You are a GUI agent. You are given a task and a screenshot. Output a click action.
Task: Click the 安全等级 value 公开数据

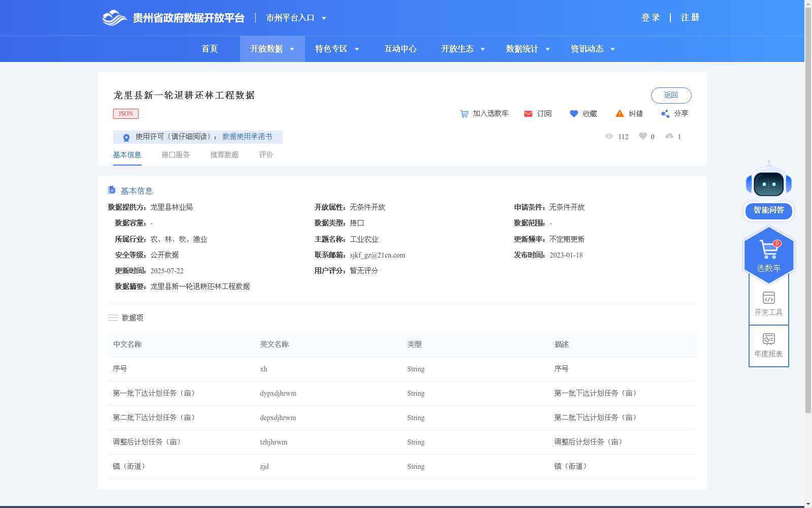164,255
